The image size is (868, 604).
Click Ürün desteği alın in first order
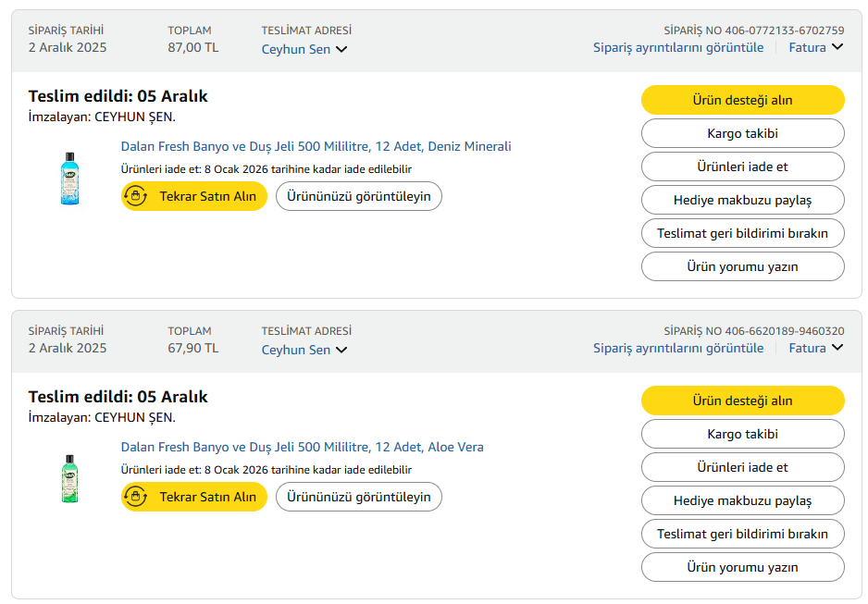click(x=743, y=100)
